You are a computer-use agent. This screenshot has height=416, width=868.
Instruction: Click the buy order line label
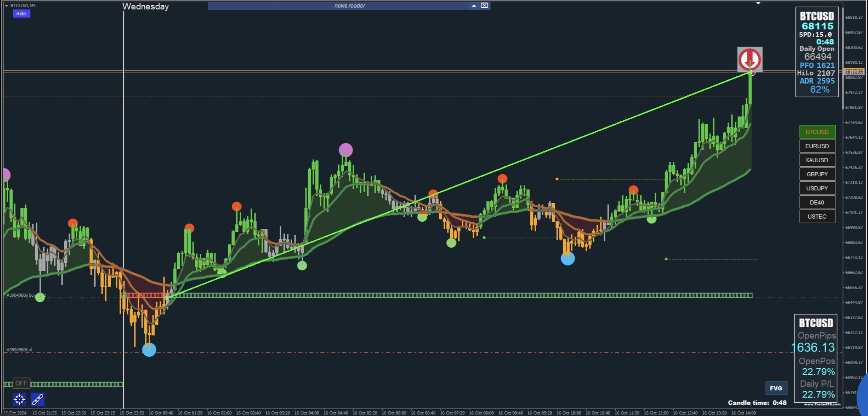(20, 295)
